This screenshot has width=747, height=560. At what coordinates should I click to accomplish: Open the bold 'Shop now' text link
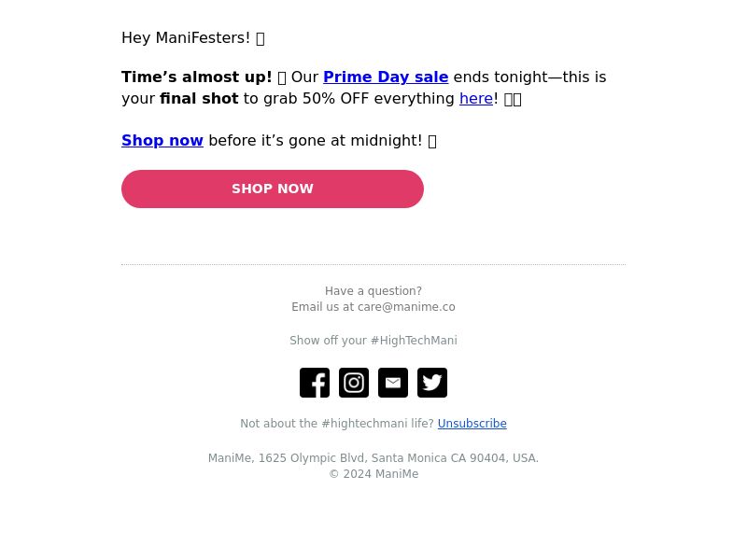pos(162,140)
